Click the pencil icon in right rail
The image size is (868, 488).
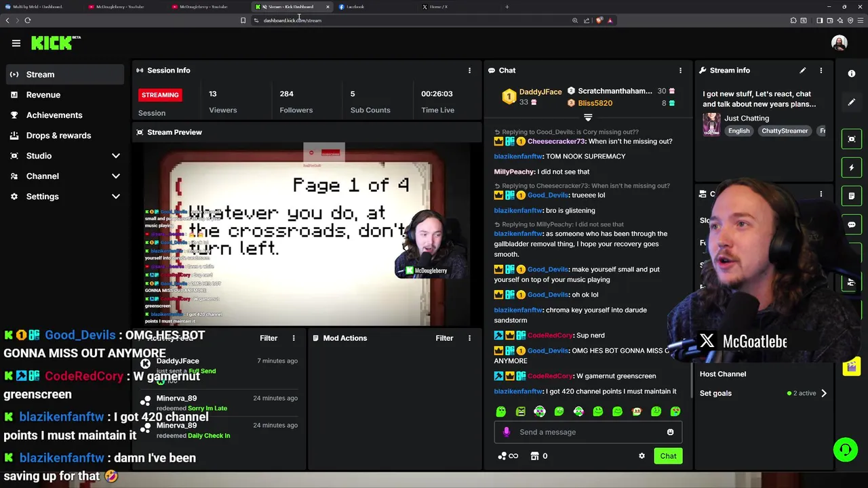pyautogui.click(x=852, y=102)
